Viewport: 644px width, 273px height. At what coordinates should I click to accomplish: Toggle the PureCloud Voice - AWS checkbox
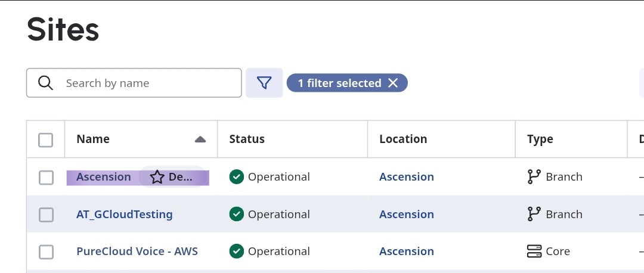pos(46,252)
